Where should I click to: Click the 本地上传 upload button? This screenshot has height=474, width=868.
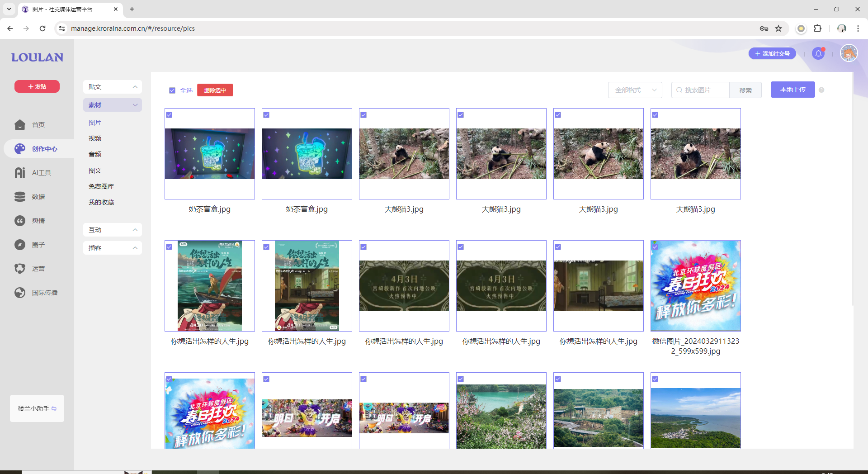point(793,90)
